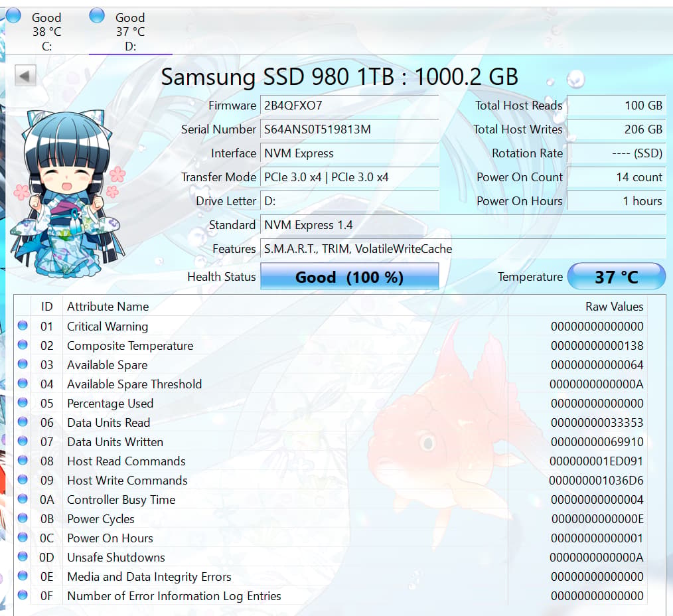Click raw value 00000000000064

[597, 365]
